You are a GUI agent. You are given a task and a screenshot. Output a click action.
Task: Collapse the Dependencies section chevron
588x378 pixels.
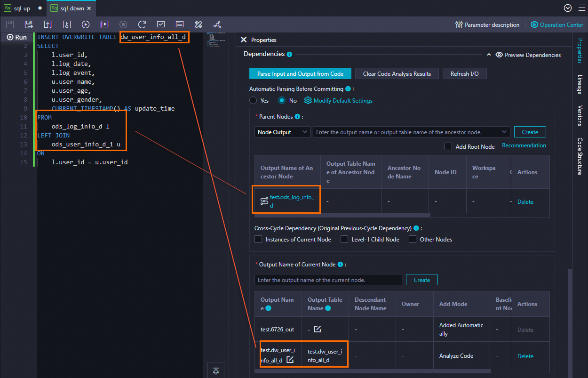pos(488,55)
